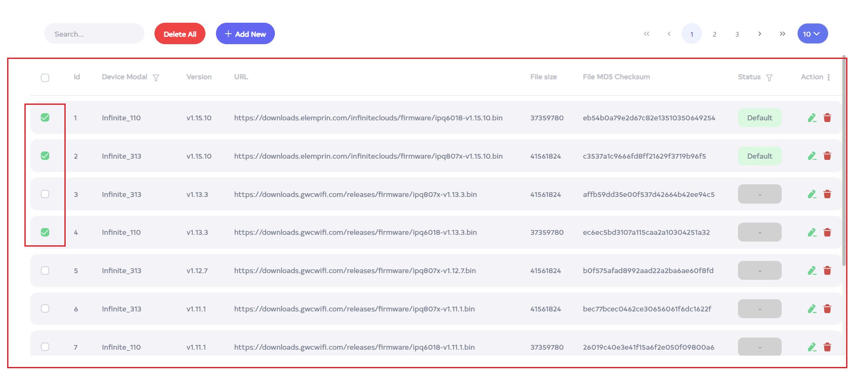Go to the next page arrow
Screen dimensions: 868x388
[759, 34]
